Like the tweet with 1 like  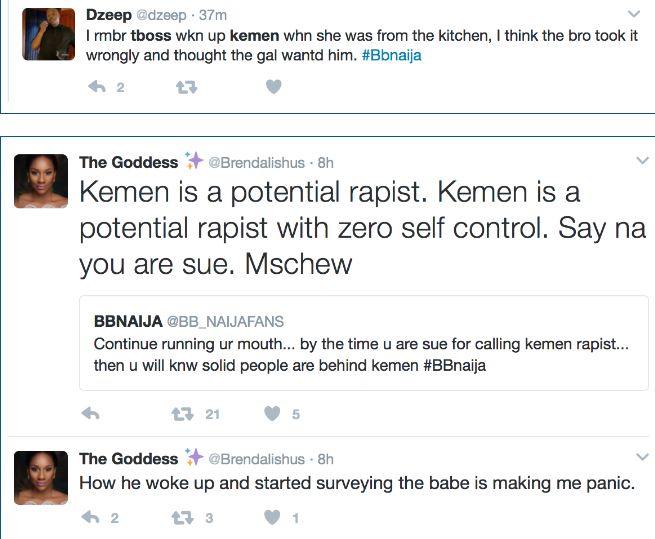tap(272, 518)
